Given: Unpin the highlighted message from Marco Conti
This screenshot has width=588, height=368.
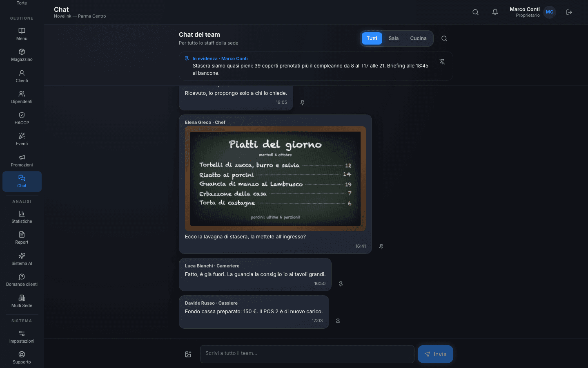Looking at the screenshot, I should 442,62.
